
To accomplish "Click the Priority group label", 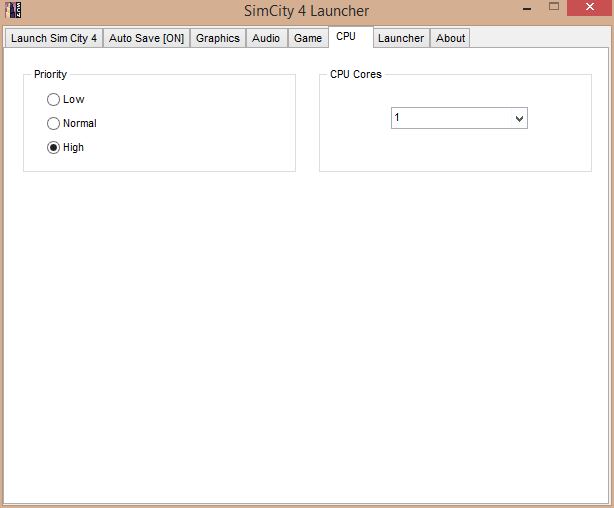I will (50, 74).
